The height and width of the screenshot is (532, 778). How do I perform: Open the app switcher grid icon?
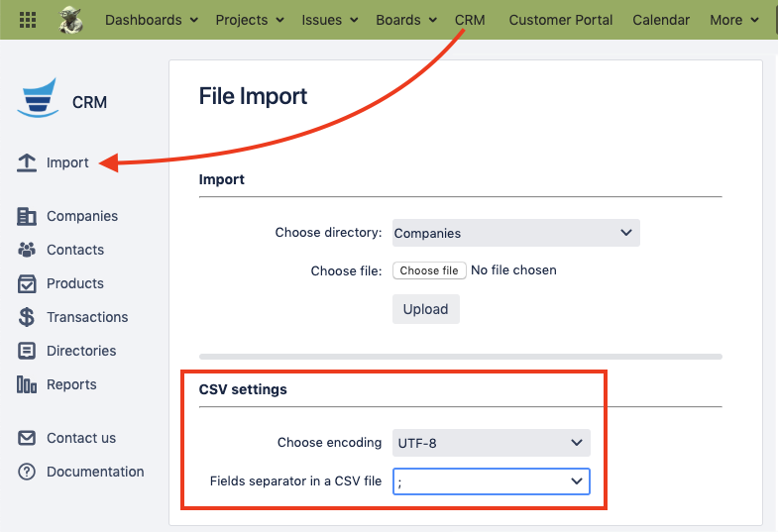tap(28, 20)
